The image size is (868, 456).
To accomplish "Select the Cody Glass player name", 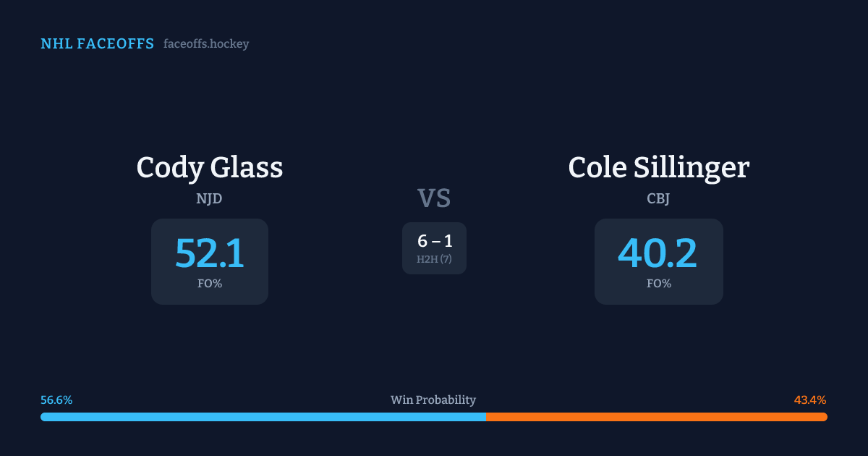I will click(210, 168).
